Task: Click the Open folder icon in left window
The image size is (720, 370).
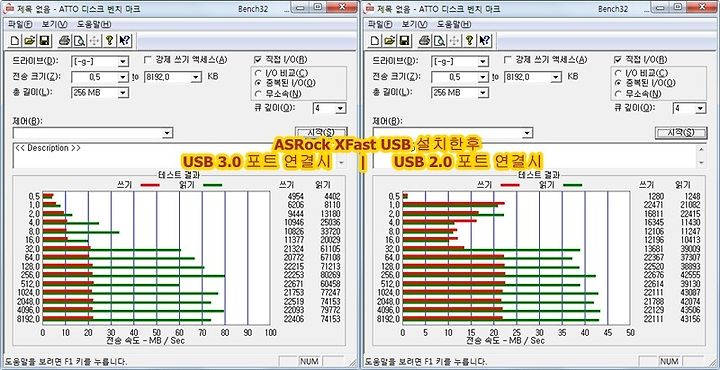Action: point(30,41)
